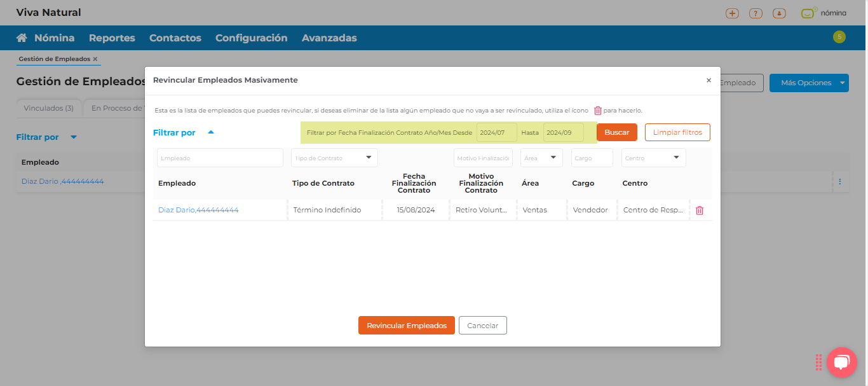
Task: Open the help question mark icon
Action: (x=756, y=13)
